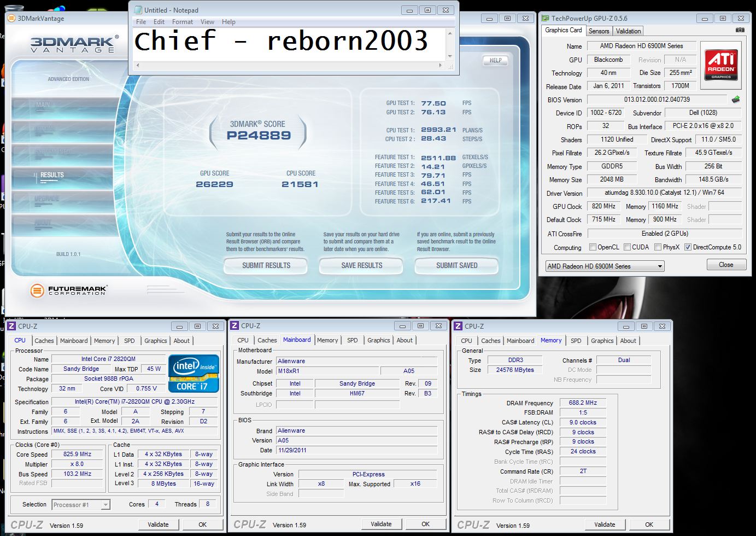Click the title icon of the CPU-Z Mainboard window

coord(235,325)
